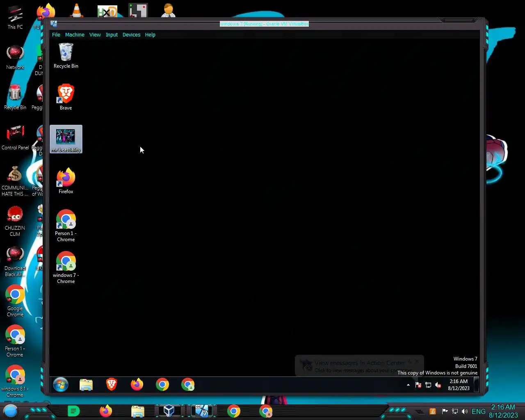Click the network icon in VM tray
Viewport: 525px width, 420px height.
(428, 385)
